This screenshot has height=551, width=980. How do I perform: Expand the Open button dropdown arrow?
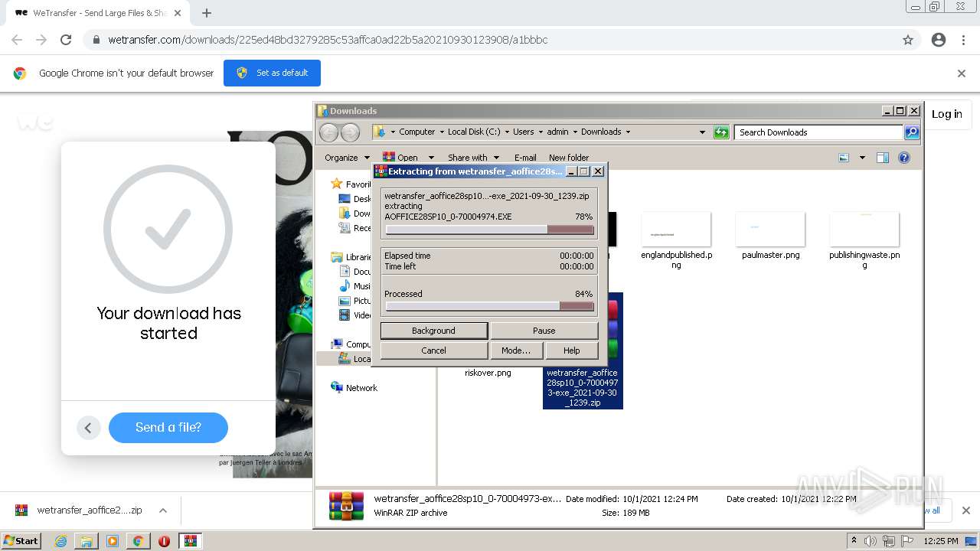[431, 158]
